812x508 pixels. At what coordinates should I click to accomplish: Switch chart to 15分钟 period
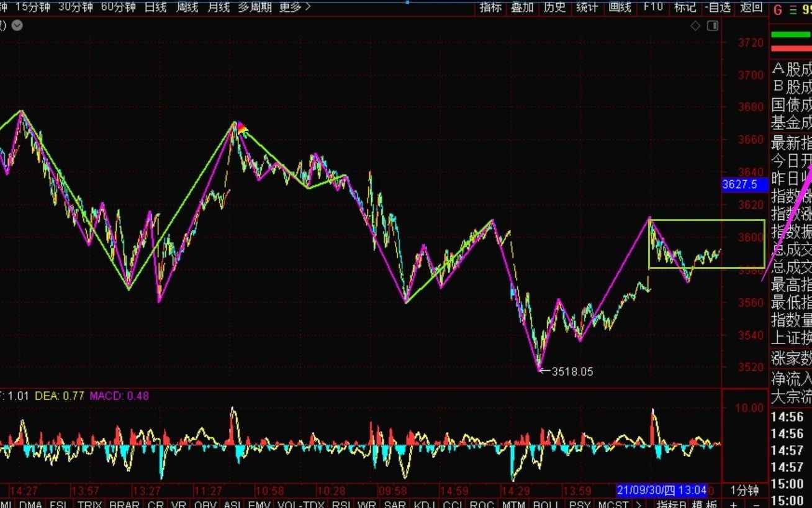coord(33,7)
